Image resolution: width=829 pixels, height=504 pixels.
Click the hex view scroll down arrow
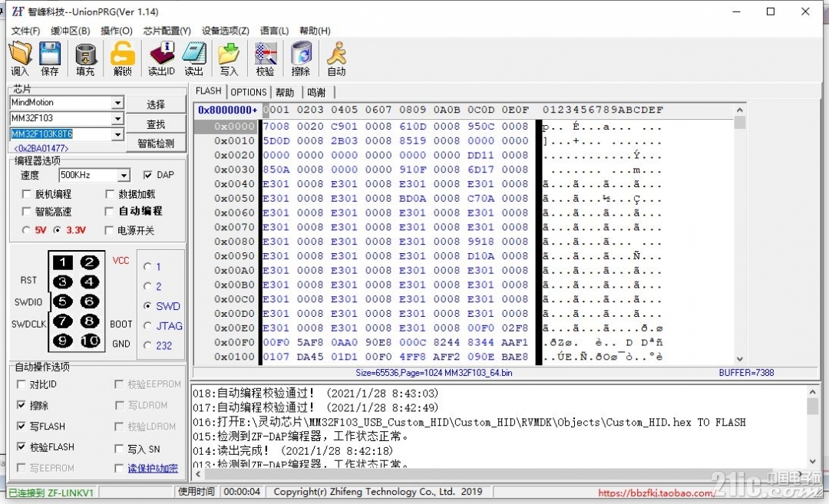tap(740, 359)
